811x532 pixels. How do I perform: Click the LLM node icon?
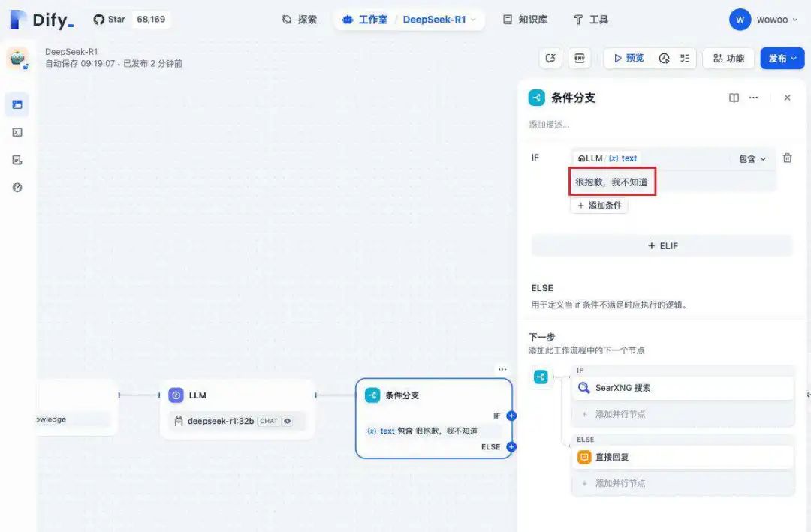click(176, 395)
